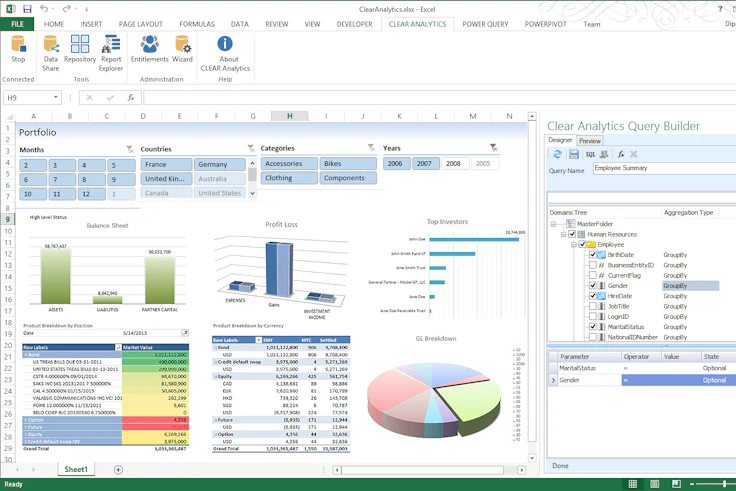
Task: Open the Row Labels dropdown in position table
Action: pos(118,347)
